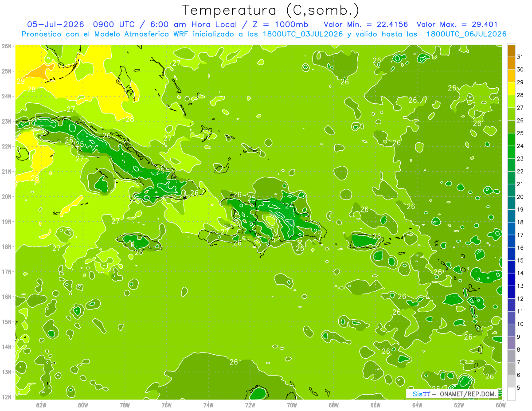The height and width of the screenshot is (411, 532).
Task: Click the '1800UTC_06JUL2026' valid-until time
Action: [x=466, y=34]
